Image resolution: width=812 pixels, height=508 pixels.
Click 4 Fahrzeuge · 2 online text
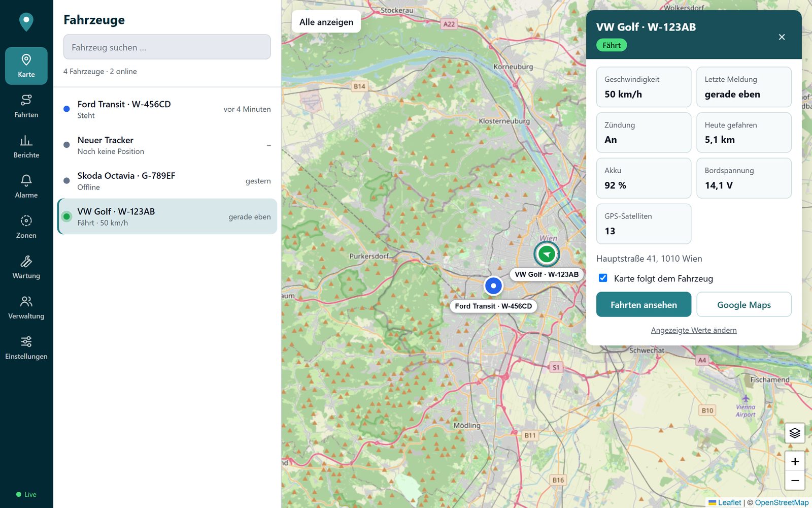100,72
